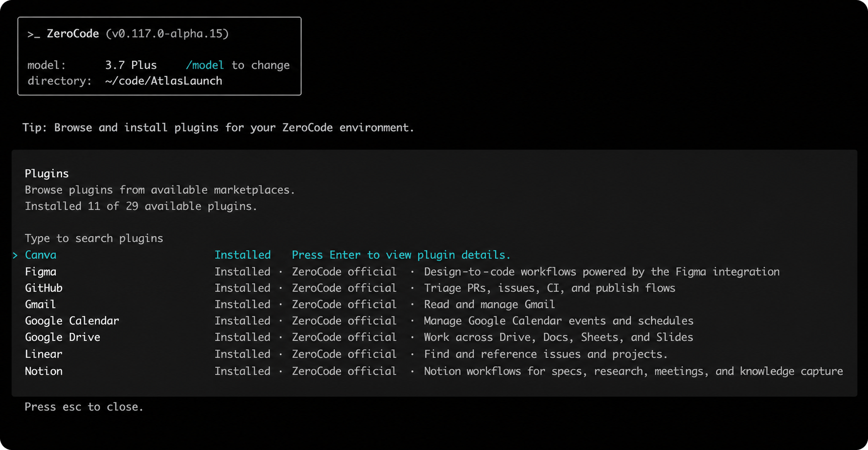Screen dimensions: 868x450
Task: Click the 'directory:' label in header box
Action: click(60, 81)
